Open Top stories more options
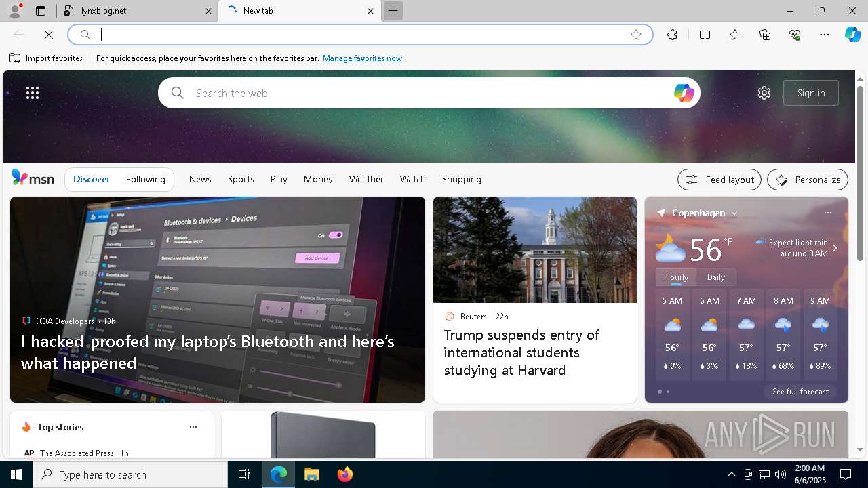The width and height of the screenshot is (868, 488). click(x=193, y=427)
